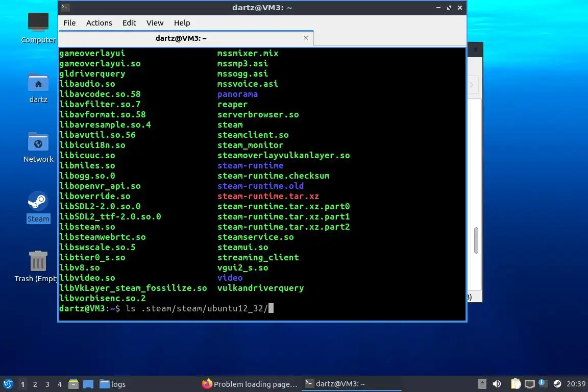Click the libavcodec.so.58 filename
The height and width of the screenshot is (392, 588).
click(100, 94)
